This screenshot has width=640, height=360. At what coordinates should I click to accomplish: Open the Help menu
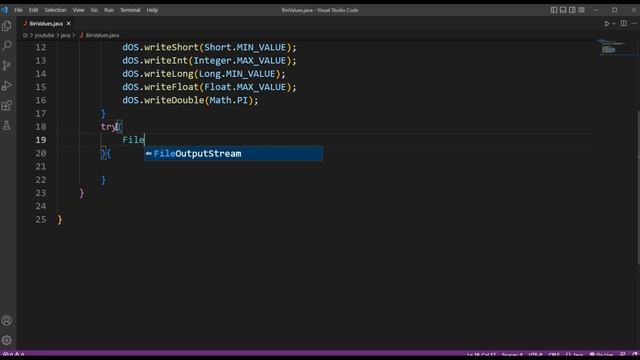coord(152,10)
